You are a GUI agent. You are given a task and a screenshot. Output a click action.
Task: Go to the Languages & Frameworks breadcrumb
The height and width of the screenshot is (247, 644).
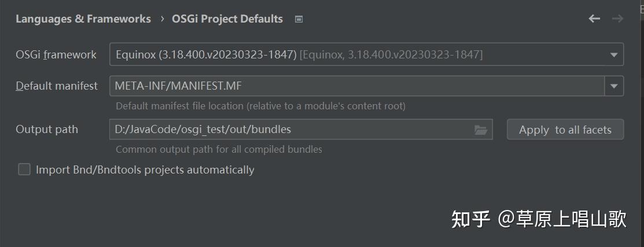(x=83, y=19)
